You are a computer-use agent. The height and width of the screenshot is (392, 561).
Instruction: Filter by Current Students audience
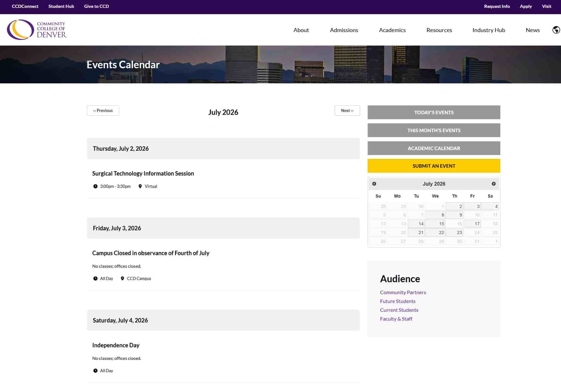pos(399,310)
